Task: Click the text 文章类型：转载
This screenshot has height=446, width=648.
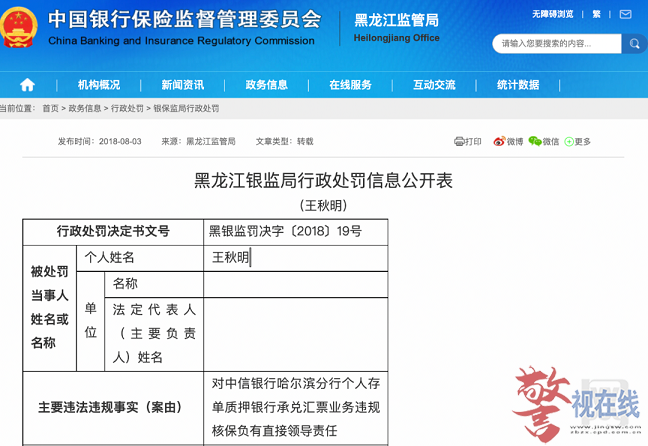Action: [x=284, y=141]
